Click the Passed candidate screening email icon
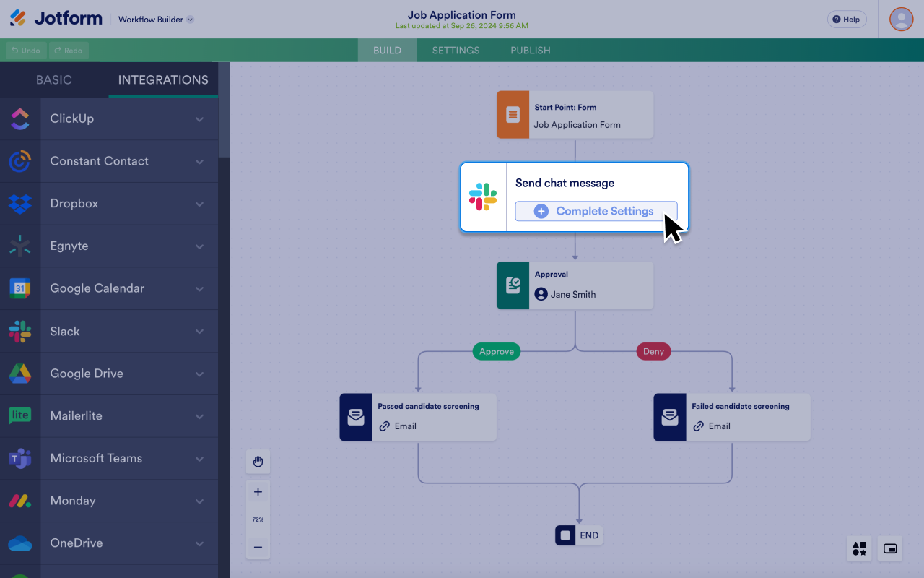 356,417
